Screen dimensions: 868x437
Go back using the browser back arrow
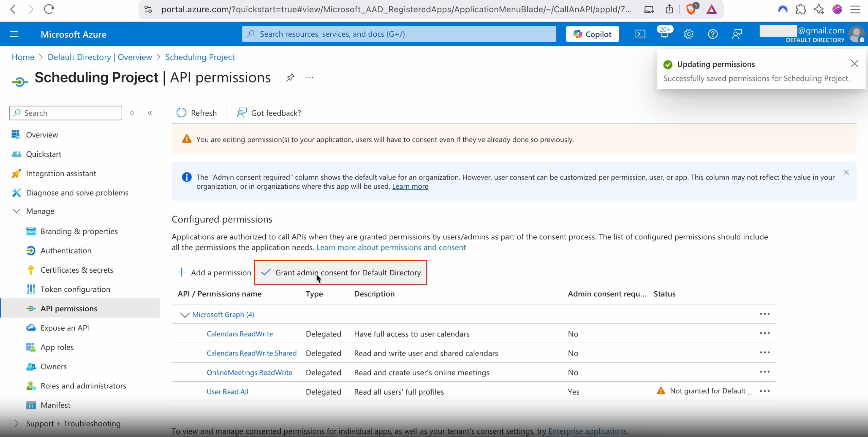(x=13, y=9)
